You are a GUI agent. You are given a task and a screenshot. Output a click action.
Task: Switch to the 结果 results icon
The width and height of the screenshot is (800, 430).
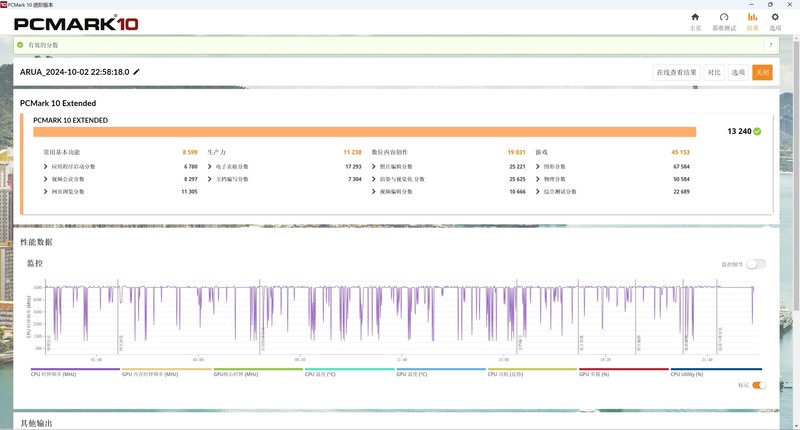click(753, 17)
